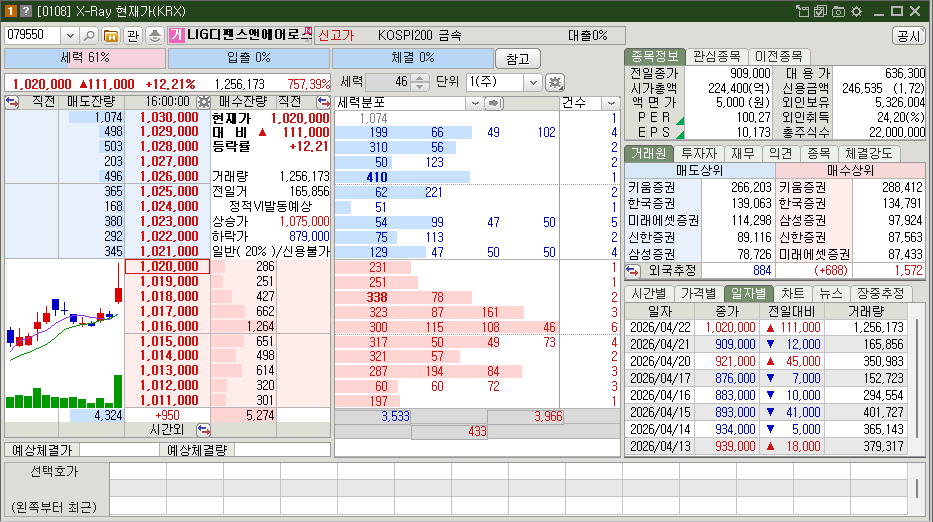Screen dimensions: 933x522
Task: Click the 공시 button
Action: click(909, 36)
